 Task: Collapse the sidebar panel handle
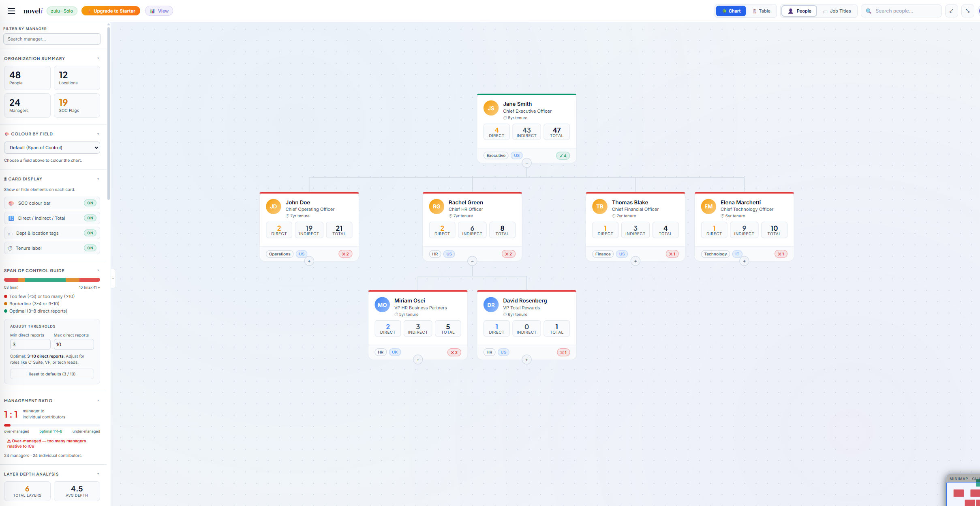[x=113, y=278]
